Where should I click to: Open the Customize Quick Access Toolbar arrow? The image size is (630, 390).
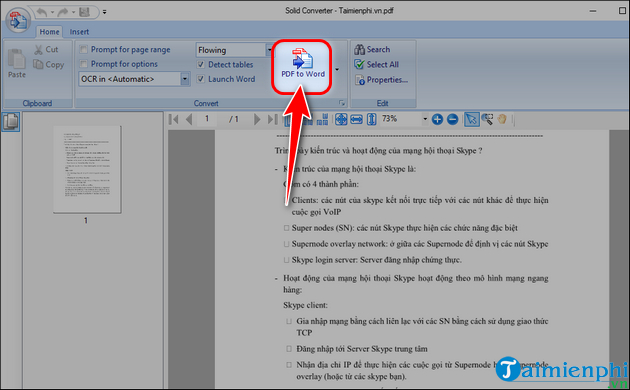[x=104, y=12]
